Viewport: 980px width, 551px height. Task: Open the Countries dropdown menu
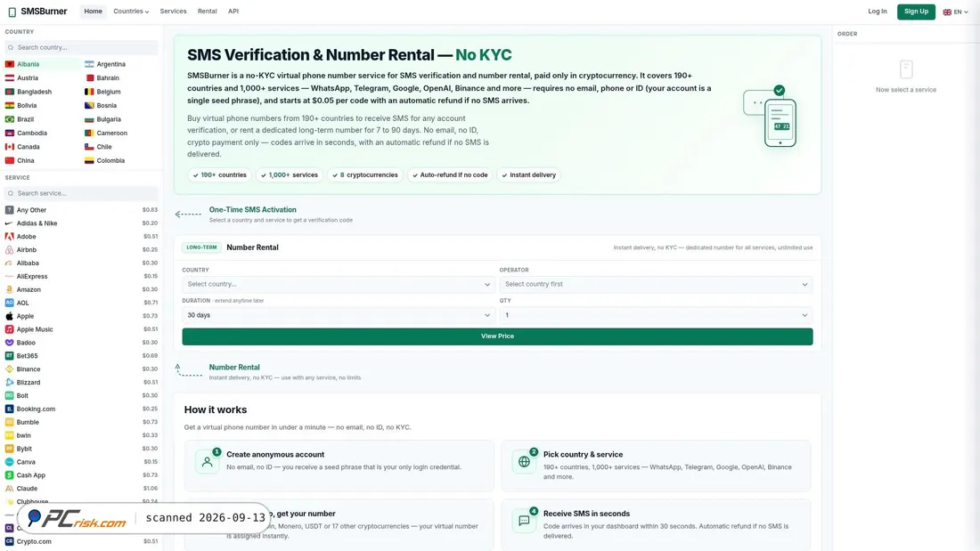click(x=131, y=12)
